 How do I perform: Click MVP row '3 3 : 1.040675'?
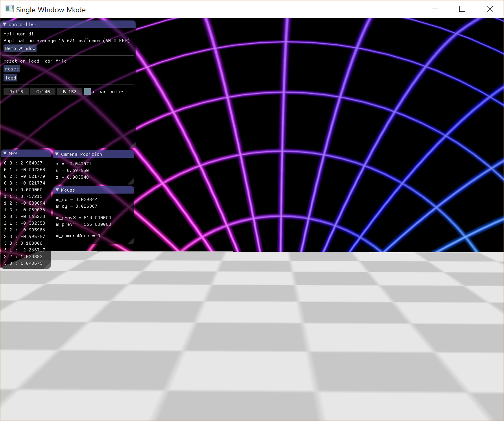(23, 263)
